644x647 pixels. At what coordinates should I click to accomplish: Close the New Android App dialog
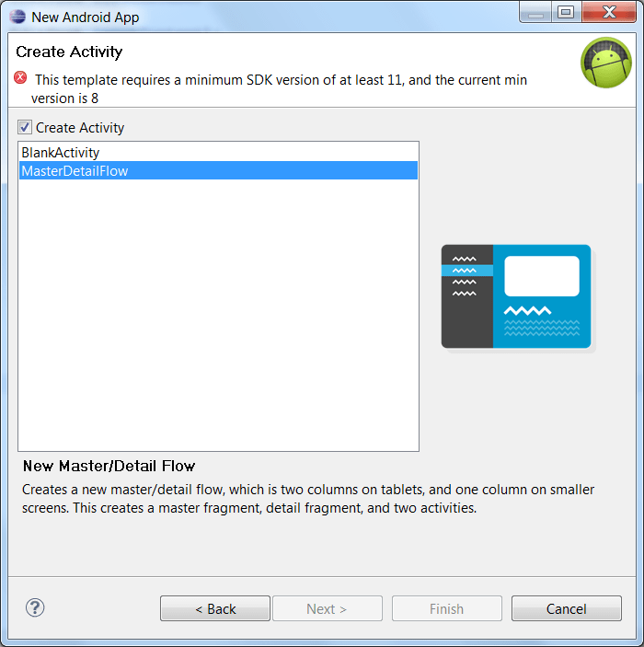pyautogui.click(x=609, y=12)
